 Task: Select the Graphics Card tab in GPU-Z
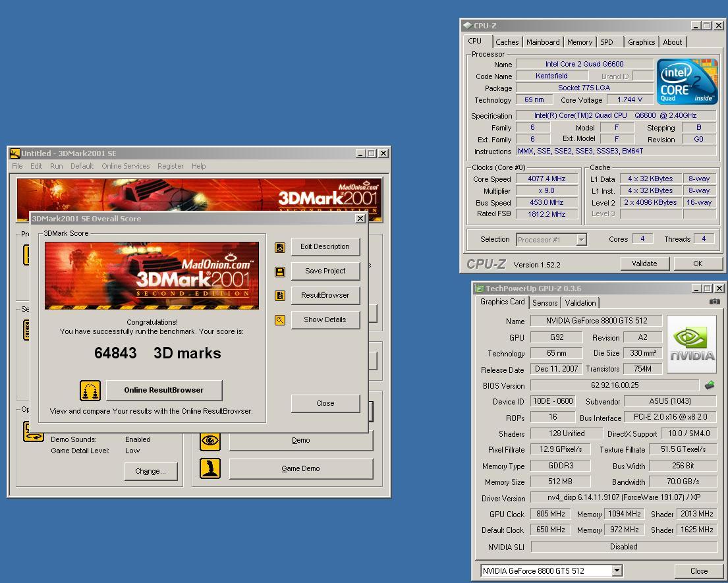pyautogui.click(x=503, y=302)
